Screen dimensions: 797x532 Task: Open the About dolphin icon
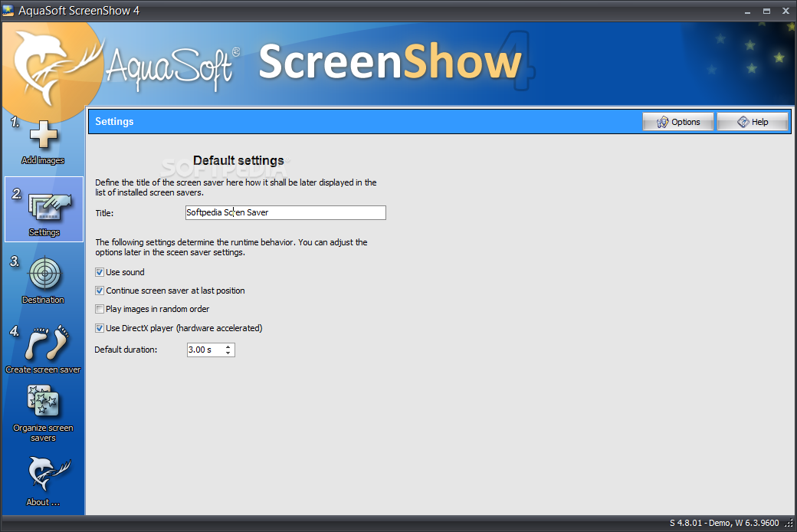pyautogui.click(x=49, y=474)
